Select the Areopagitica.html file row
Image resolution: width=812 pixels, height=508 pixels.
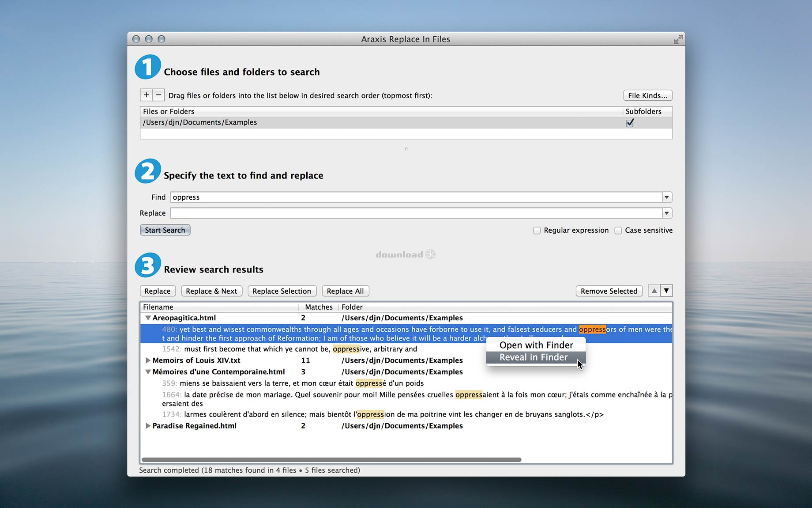[x=406, y=318]
